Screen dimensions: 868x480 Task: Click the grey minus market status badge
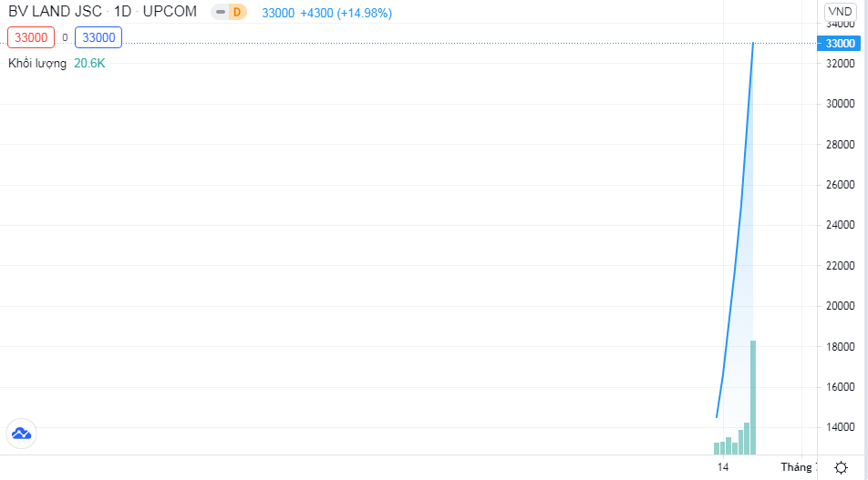click(221, 12)
